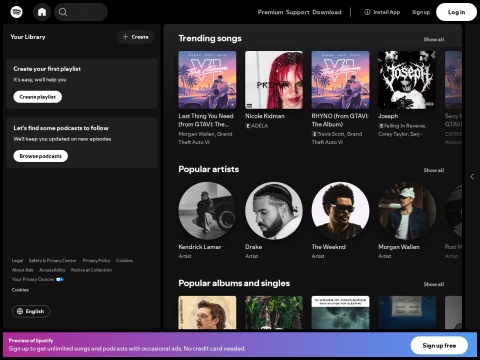The image size is (480, 360).
Task: Open the Legal footer link
Action: pyautogui.click(x=17, y=261)
